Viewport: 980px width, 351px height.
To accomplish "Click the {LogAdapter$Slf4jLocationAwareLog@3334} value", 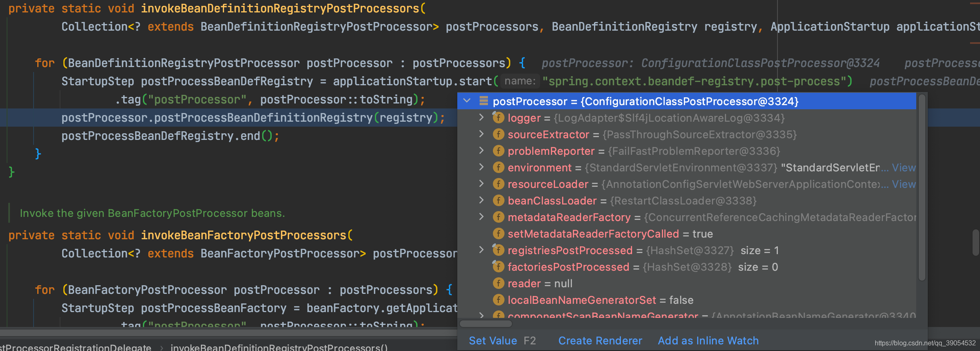I will tap(669, 118).
